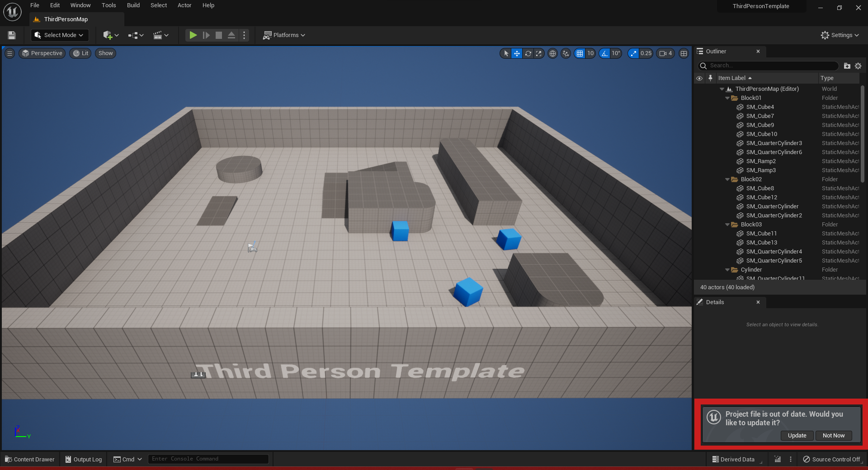Close the Details panel tab
Image resolution: width=868 pixels, height=470 pixels.
point(758,302)
